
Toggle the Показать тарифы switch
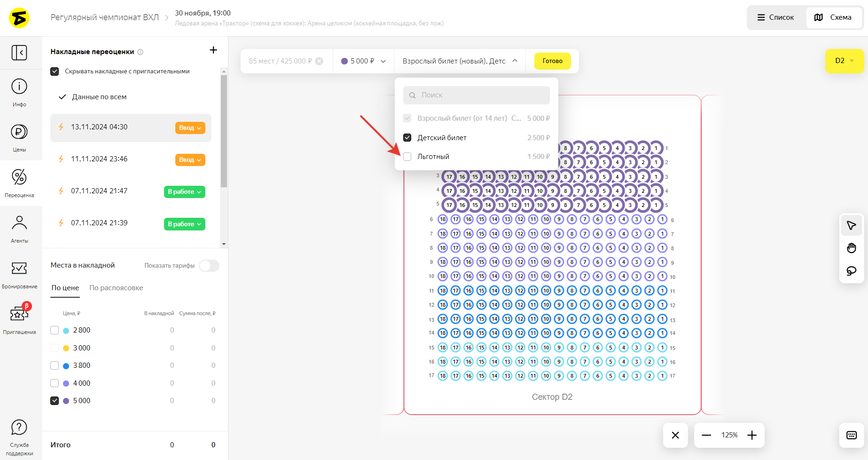click(x=209, y=266)
